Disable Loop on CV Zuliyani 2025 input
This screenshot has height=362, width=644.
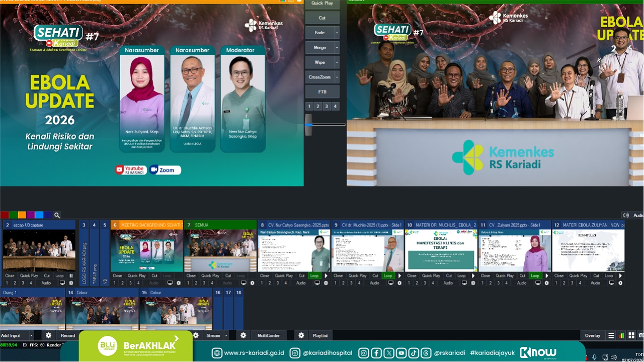click(535, 276)
